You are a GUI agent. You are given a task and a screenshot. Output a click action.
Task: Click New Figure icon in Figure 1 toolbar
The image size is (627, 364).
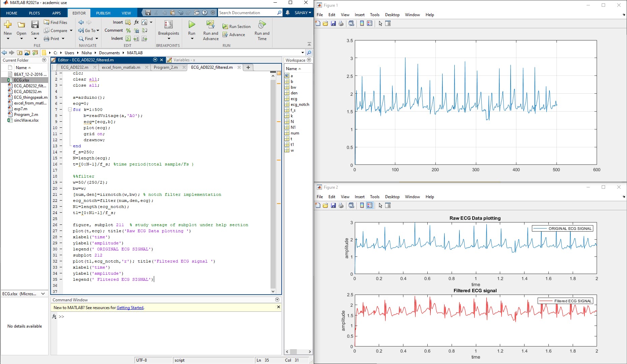coord(318,23)
